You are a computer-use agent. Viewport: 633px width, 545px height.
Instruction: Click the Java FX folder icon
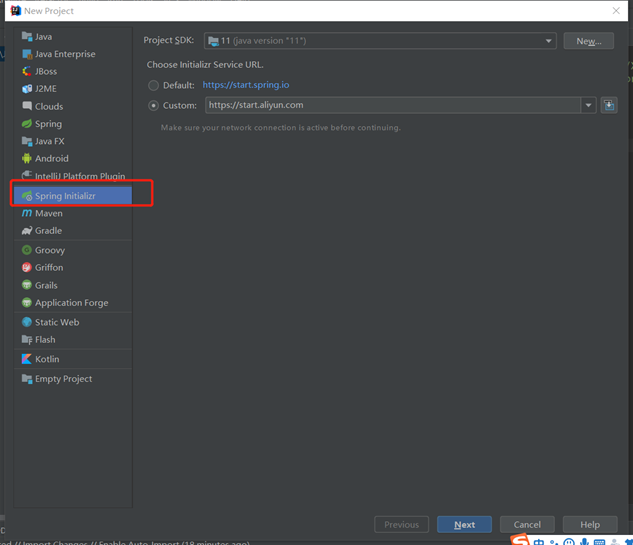[x=27, y=141]
